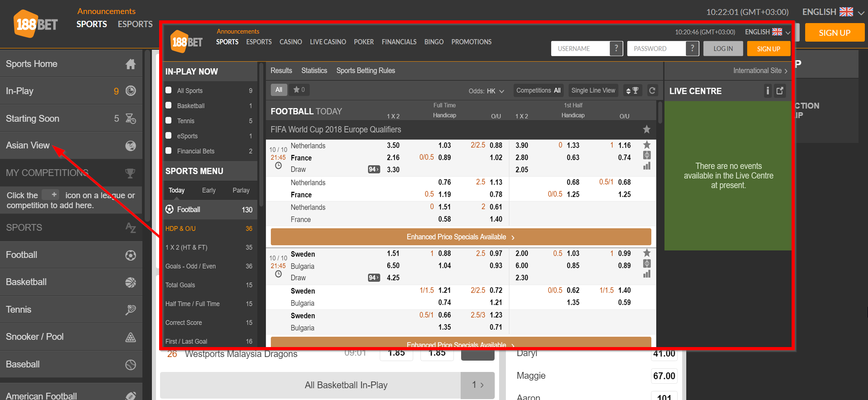Click the Asian View globe icon
This screenshot has height=400, width=868.
[x=131, y=146]
